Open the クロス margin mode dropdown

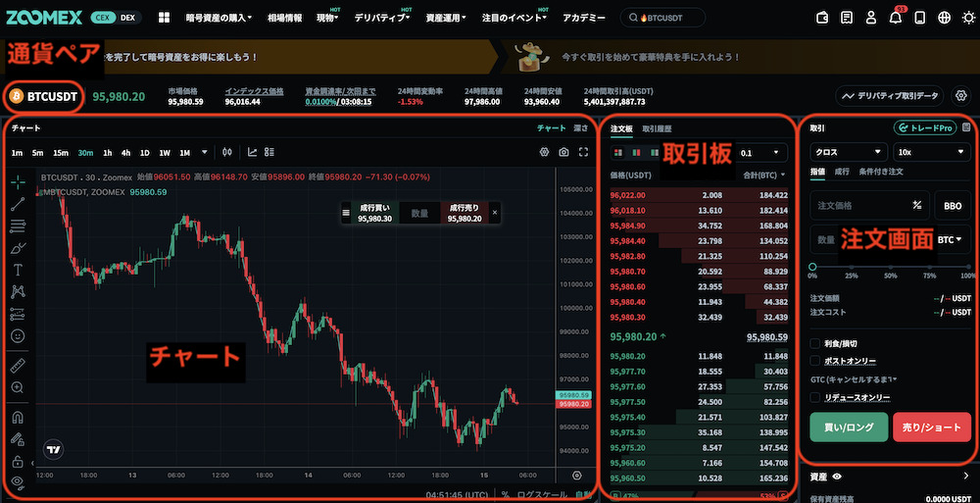[849, 152]
